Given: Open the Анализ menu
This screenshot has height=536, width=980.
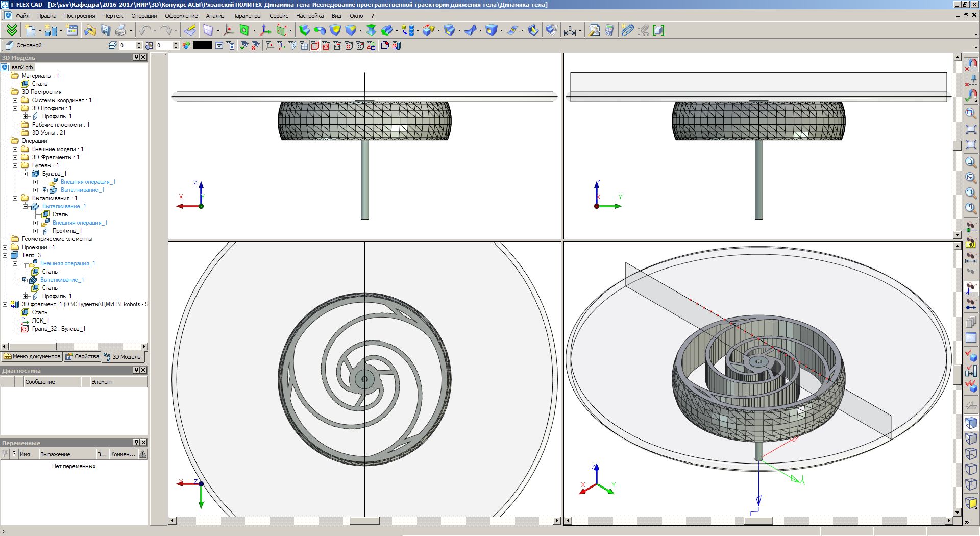Looking at the screenshot, I should (x=215, y=16).
